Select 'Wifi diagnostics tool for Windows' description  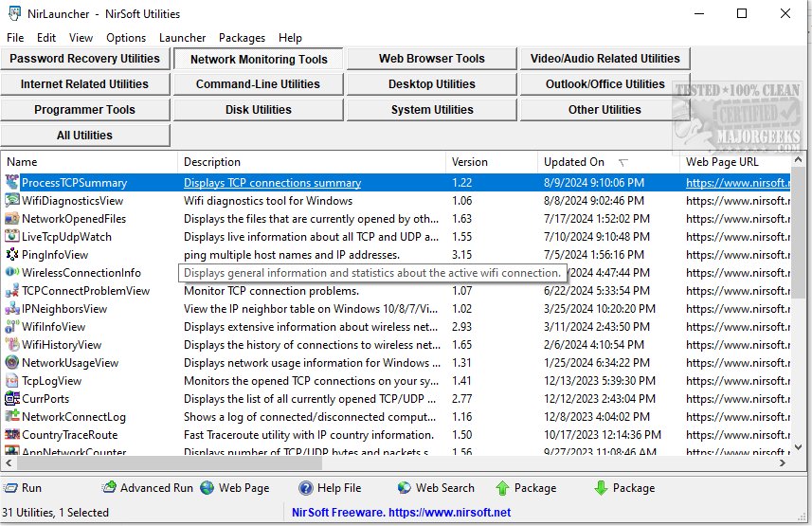268,201
